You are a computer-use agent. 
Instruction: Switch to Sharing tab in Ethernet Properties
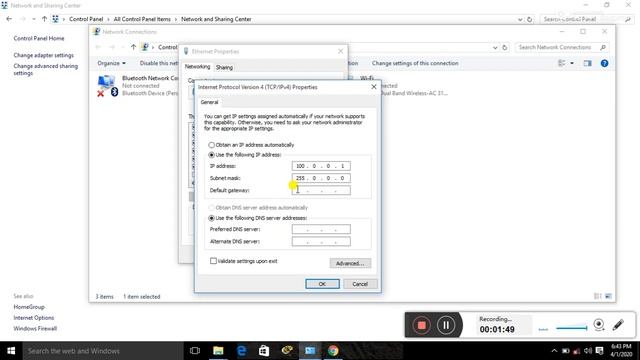tap(224, 67)
